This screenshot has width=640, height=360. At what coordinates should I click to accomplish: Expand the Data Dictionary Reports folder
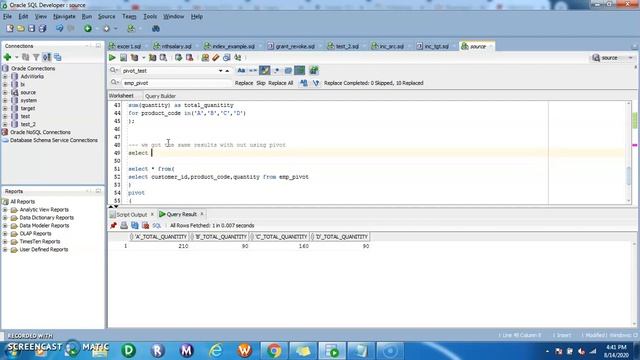tap(5, 218)
